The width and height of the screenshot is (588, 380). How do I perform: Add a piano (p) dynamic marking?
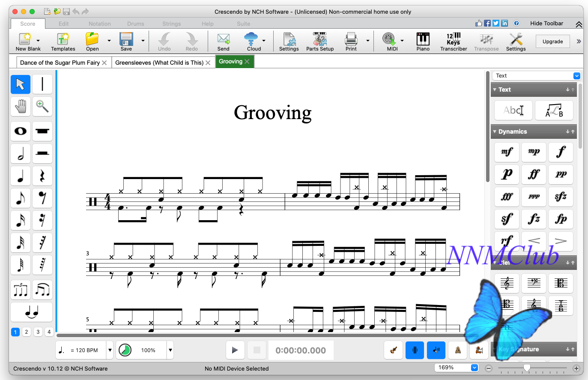click(507, 174)
